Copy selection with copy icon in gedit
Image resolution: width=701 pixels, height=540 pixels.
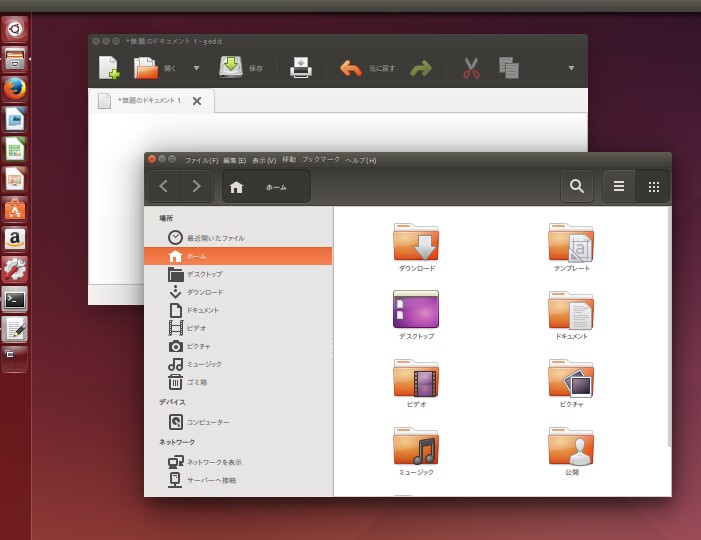click(509, 68)
